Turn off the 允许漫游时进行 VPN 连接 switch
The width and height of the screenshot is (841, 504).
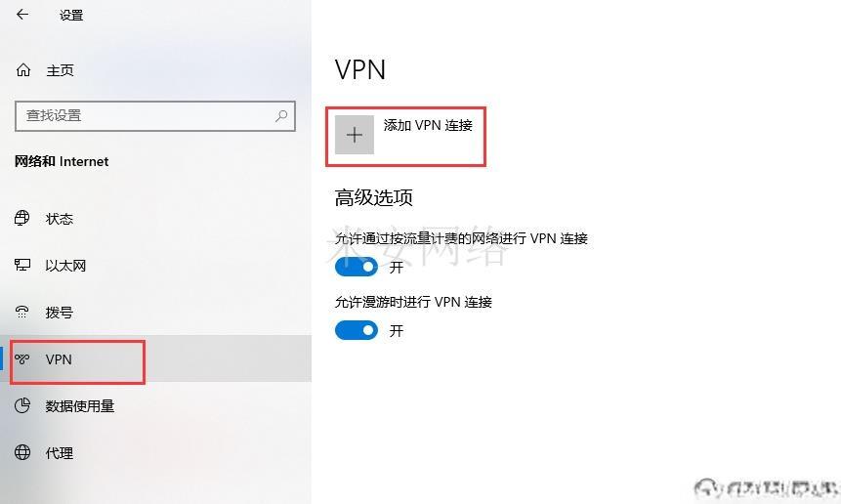pyautogui.click(x=357, y=330)
